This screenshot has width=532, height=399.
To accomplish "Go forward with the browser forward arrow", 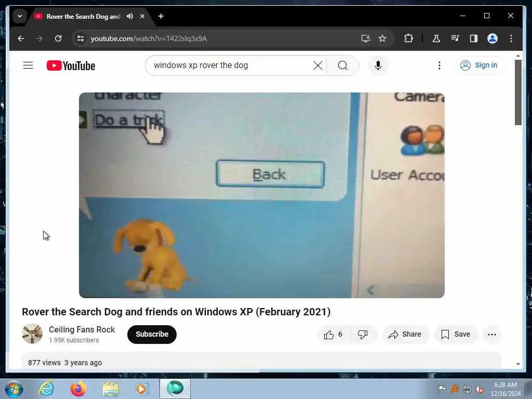I will [x=39, y=38].
